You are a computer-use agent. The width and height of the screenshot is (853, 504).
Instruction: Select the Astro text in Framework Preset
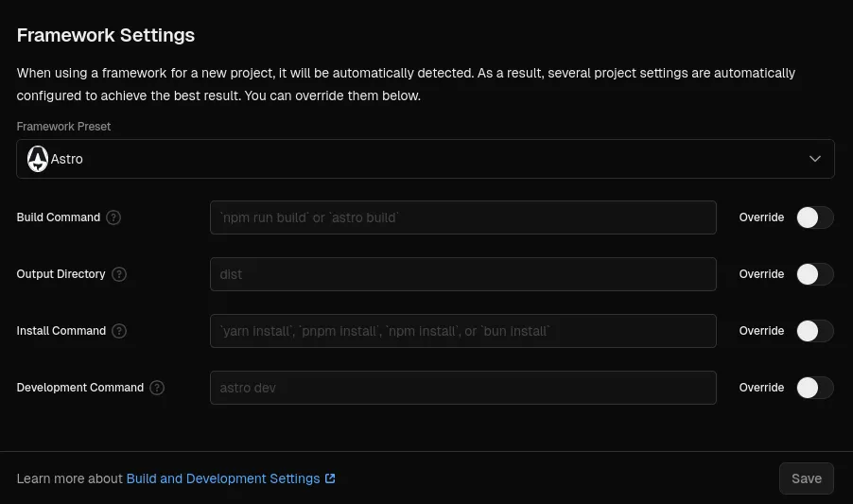tap(67, 159)
